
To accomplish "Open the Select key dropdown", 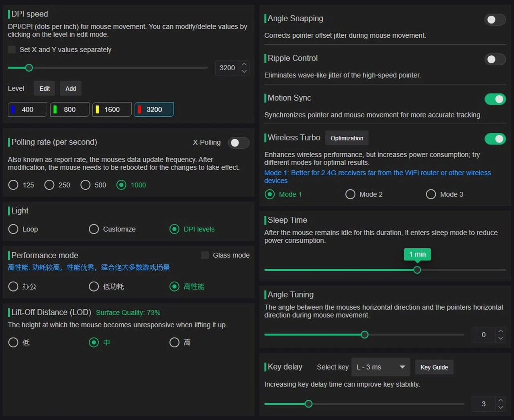I will click(380, 367).
